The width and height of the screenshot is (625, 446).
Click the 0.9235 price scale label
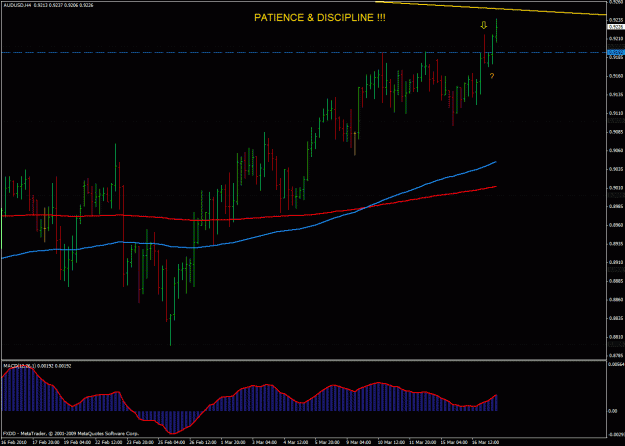tap(616, 20)
